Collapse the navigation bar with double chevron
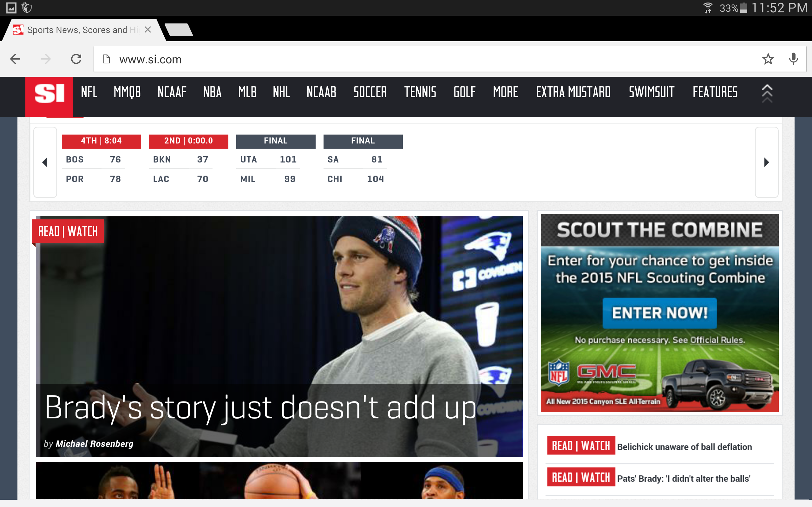The width and height of the screenshot is (812, 507). 767,93
